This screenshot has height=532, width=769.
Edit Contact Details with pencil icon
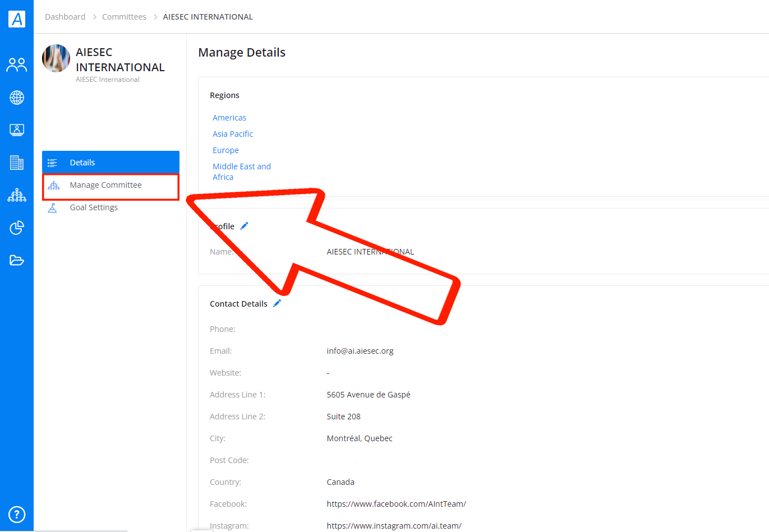[x=277, y=303]
